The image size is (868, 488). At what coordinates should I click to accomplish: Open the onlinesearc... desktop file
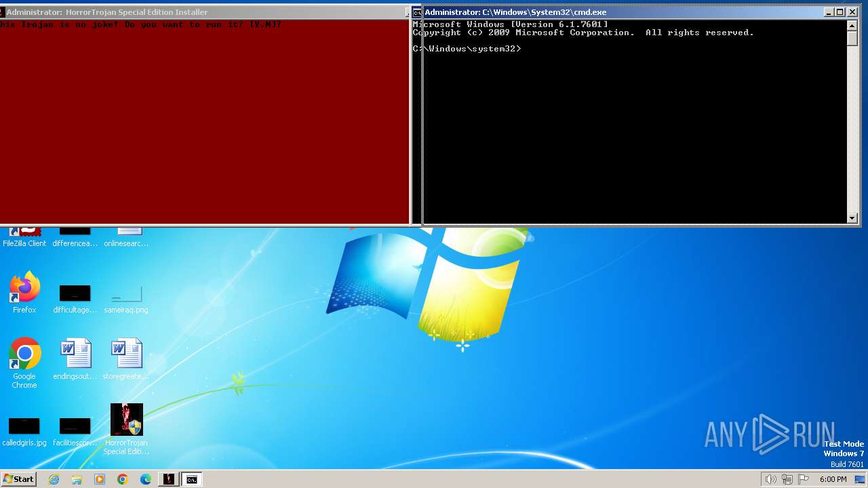click(x=126, y=237)
